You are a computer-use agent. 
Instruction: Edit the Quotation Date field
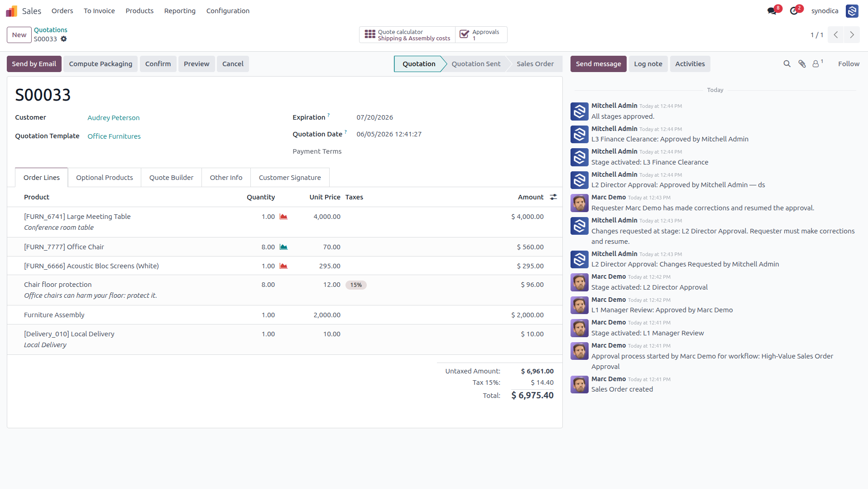[389, 134]
